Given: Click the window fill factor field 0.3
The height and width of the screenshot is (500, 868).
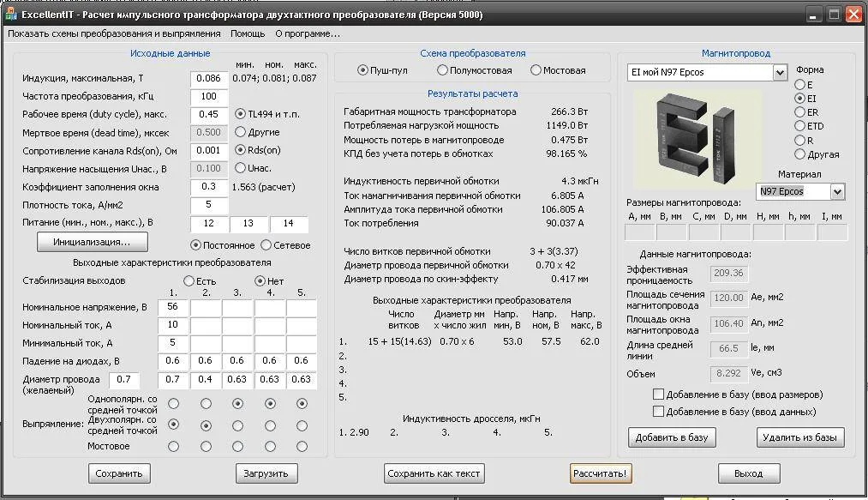Looking at the screenshot, I should 209,187.
